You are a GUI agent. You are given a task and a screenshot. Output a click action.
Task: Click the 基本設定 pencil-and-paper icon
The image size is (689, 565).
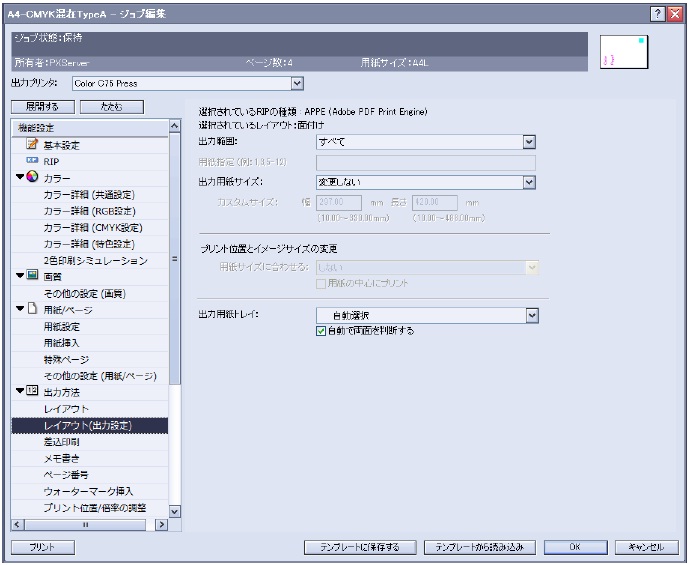31,145
